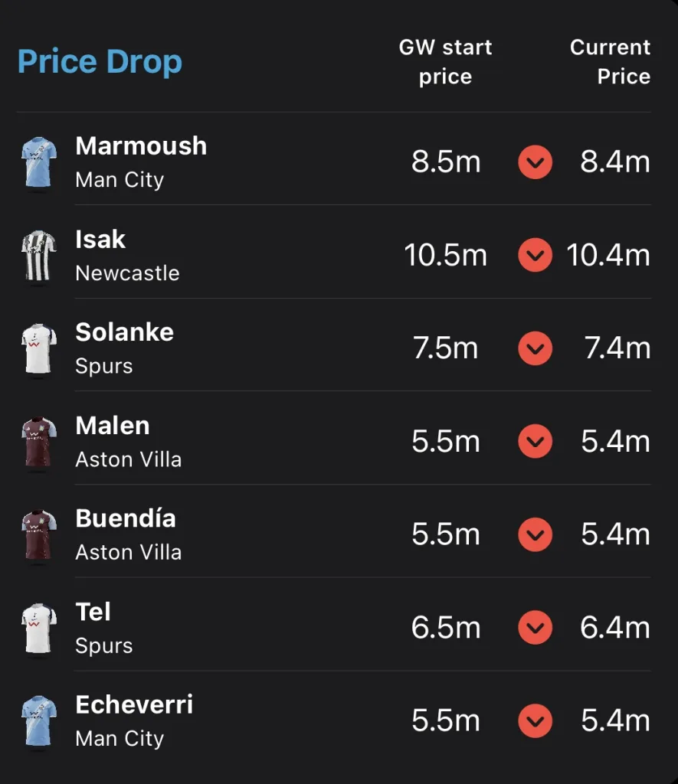Click red price-drop chevron for Malen
The height and width of the screenshot is (784, 678).
[x=535, y=441]
